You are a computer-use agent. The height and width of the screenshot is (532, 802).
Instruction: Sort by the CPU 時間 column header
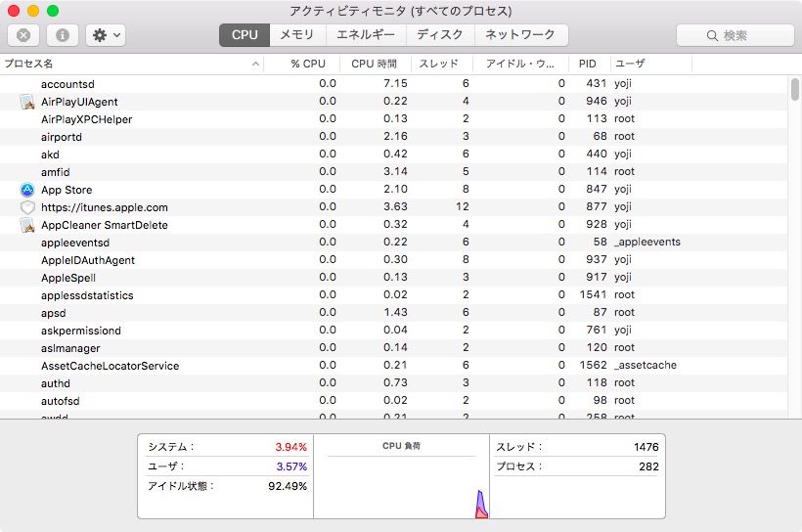(376, 64)
